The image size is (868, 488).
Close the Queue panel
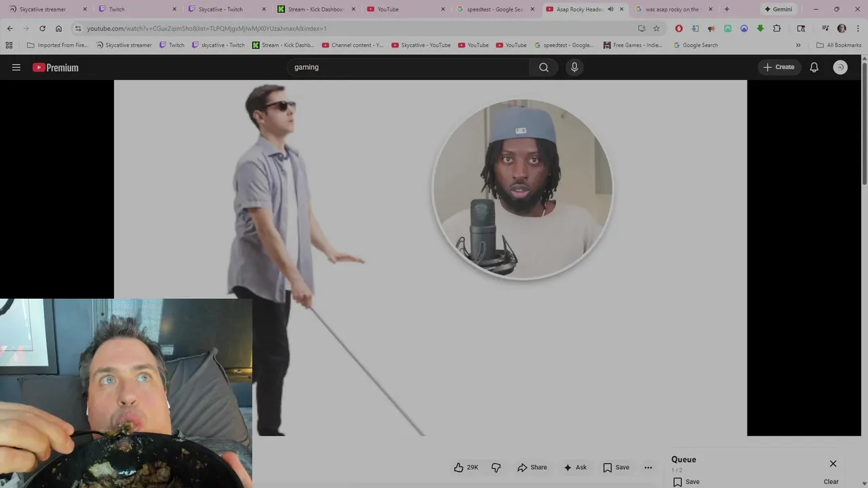tap(833, 464)
